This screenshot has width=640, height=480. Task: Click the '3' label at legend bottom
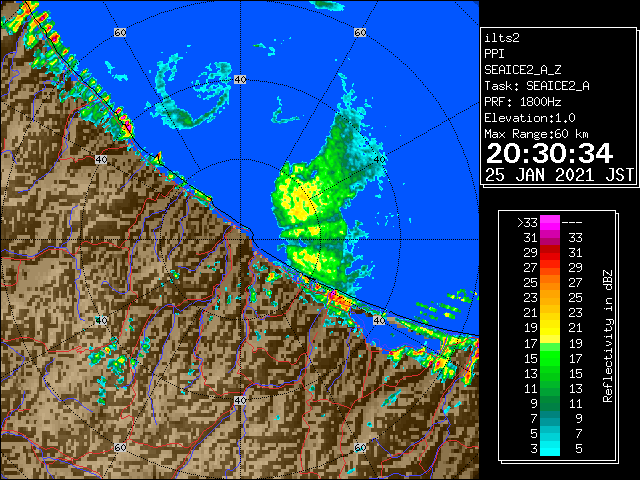click(x=534, y=449)
